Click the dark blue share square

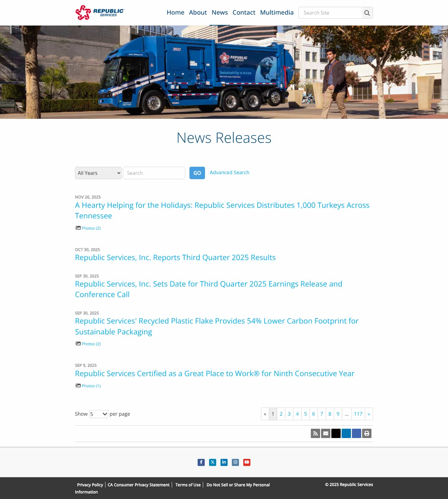point(357,433)
